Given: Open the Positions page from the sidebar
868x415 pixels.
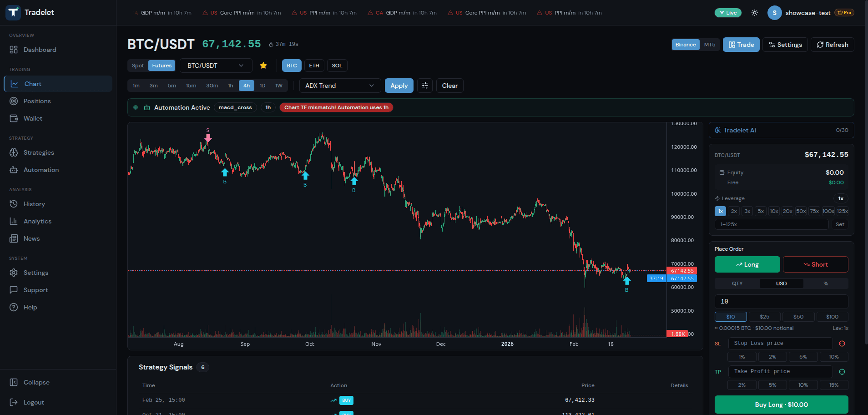Looking at the screenshot, I should 36,101.
